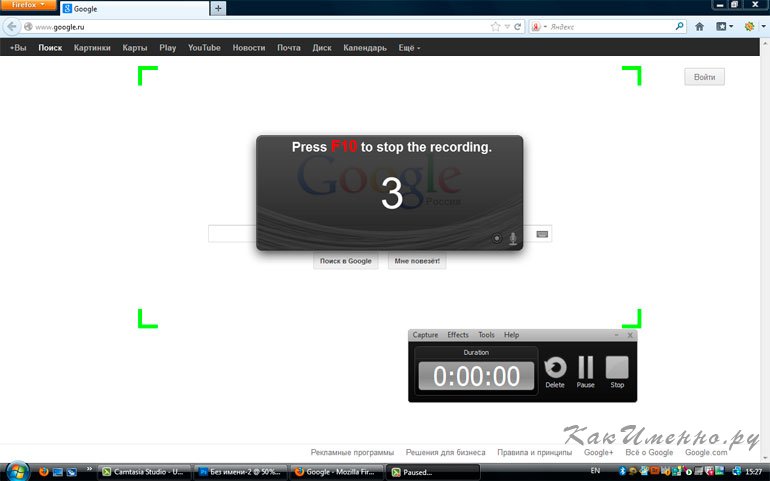Switch to Google - Mozilla Firefox taskbar button
Viewport: 770px width, 481px height.
pyautogui.click(x=337, y=472)
